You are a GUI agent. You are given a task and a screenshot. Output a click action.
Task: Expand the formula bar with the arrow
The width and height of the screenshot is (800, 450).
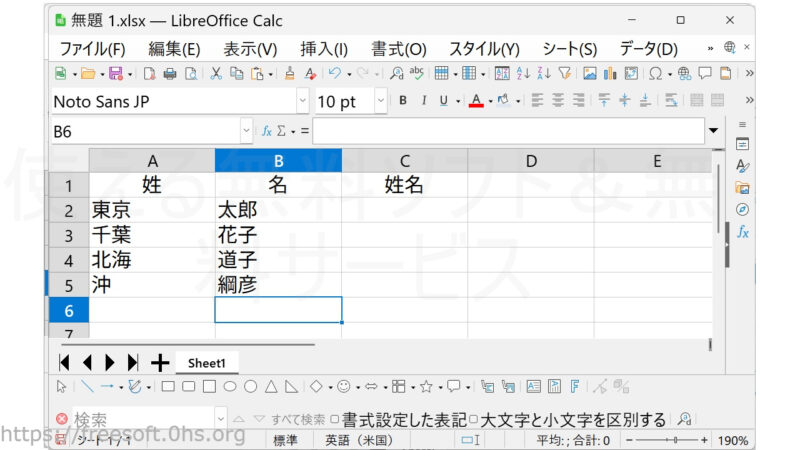(713, 131)
